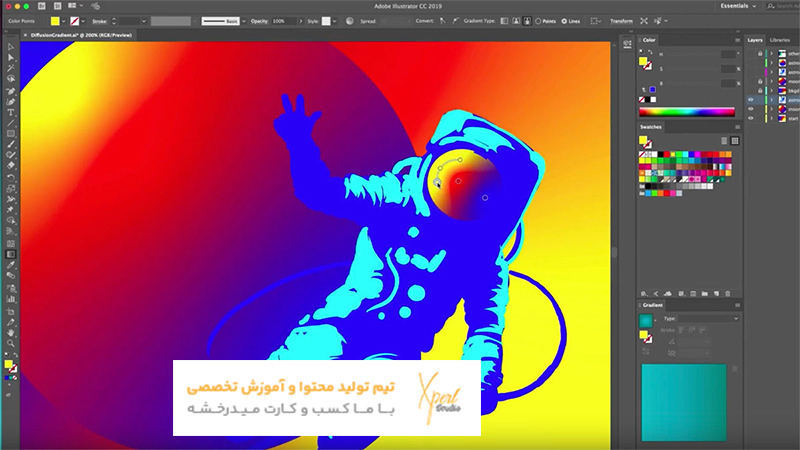Select the Rectangle tool
Image resolution: width=800 pixels, height=450 pixels.
point(11,134)
